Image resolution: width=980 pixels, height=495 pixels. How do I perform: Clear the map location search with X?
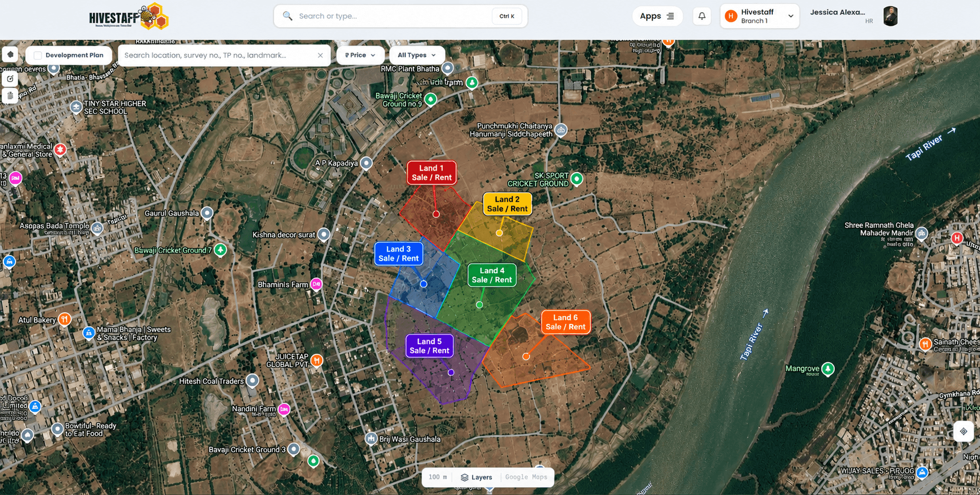(x=321, y=55)
